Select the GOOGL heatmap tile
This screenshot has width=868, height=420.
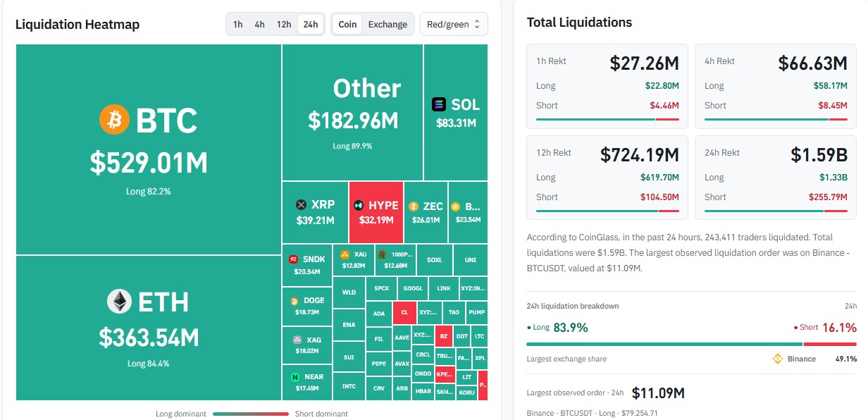point(414,288)
